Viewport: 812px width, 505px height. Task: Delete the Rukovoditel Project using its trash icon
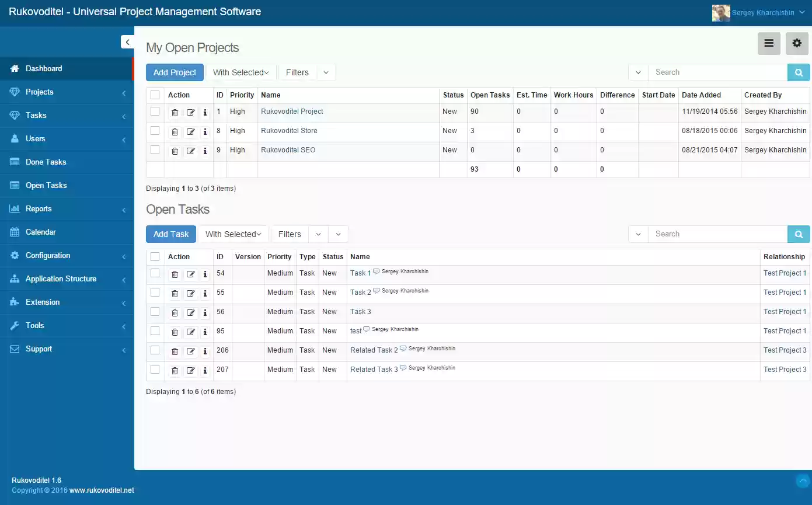pyautogui.click(x=175, y=112)
